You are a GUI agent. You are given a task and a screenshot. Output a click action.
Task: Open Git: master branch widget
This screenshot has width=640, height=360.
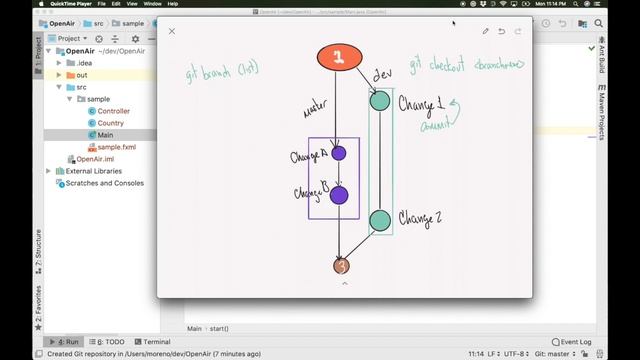point(555,354)
